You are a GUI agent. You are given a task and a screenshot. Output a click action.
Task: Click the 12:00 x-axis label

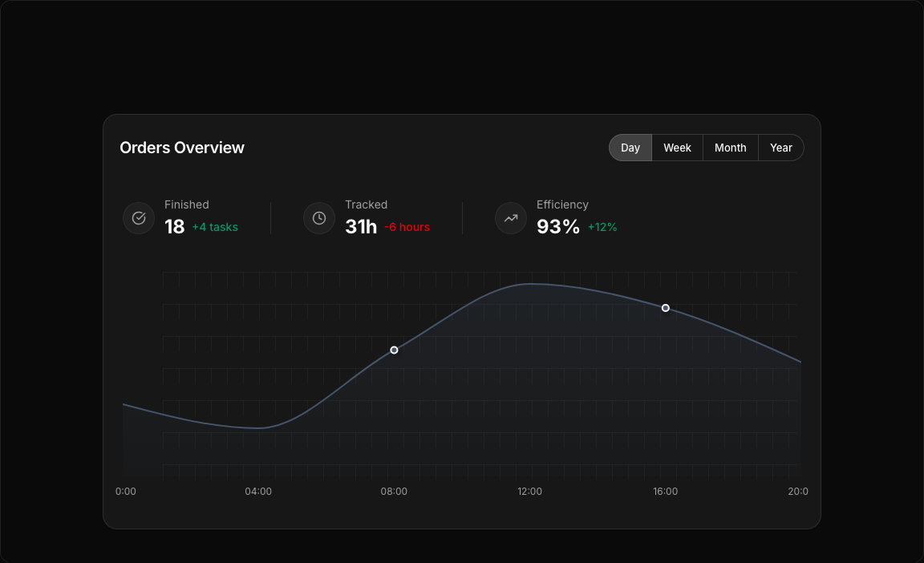(529, 492)
